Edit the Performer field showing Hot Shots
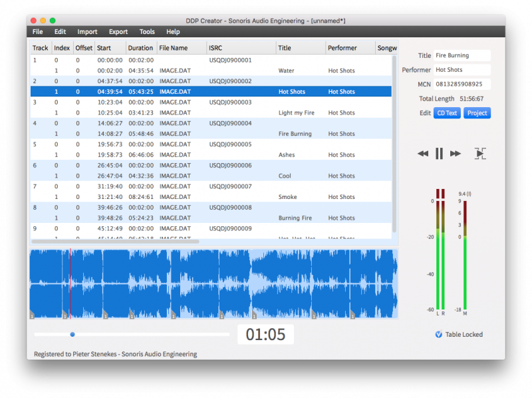Screen dimensions: 532x398 pos(462,69)
